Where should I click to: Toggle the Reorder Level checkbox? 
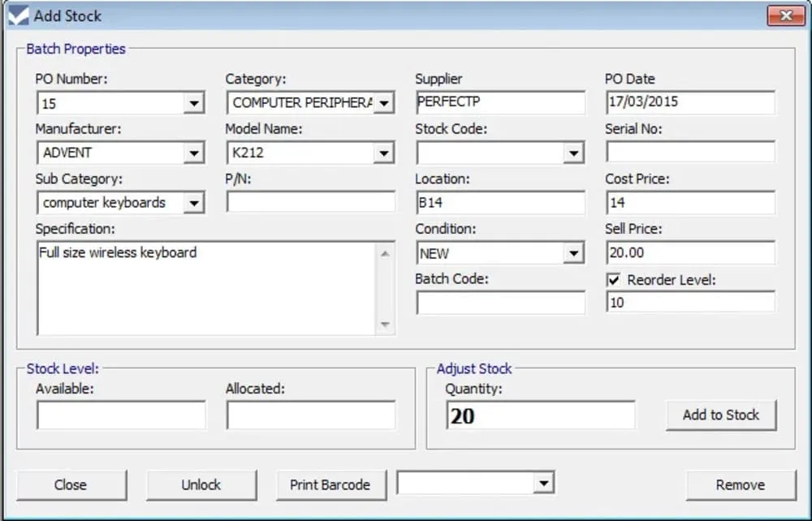[614, 280]
